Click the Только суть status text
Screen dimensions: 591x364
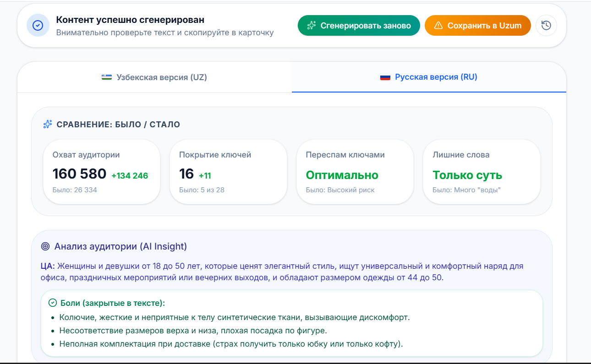pyautogui.click(x=467, y=175)
